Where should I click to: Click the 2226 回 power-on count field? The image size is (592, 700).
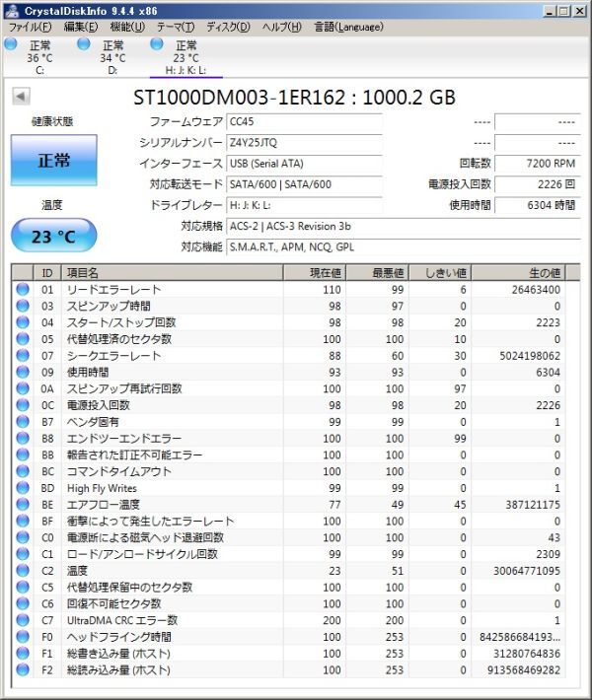[x=538, y=184]
